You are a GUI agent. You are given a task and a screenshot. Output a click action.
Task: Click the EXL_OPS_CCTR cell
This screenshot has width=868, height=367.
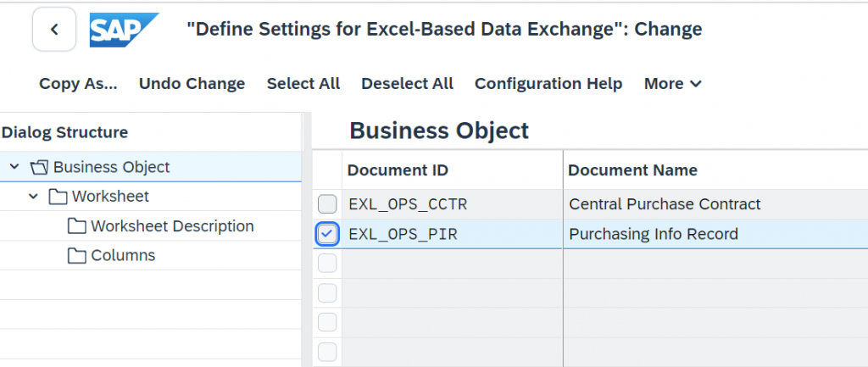point(453,204)
